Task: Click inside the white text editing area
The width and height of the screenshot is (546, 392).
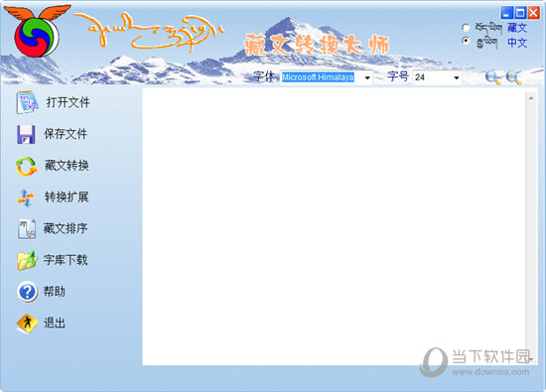Action: coord(335,226)
